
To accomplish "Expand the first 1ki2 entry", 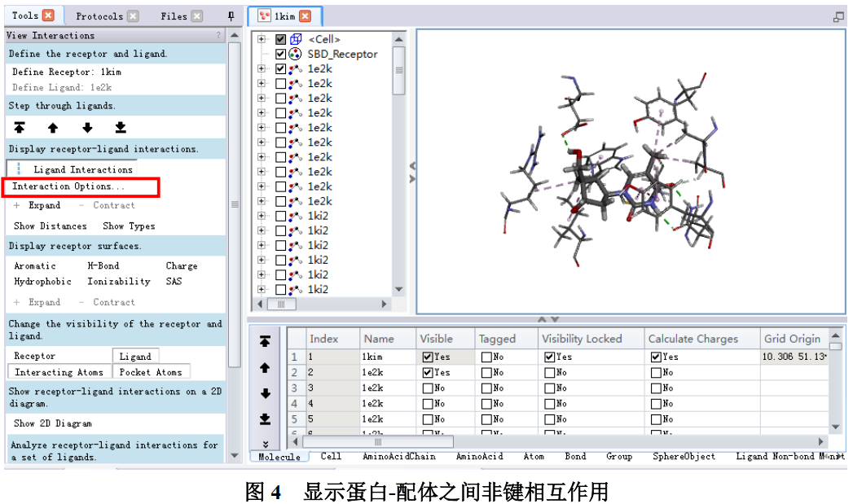I will pos(261,216).
